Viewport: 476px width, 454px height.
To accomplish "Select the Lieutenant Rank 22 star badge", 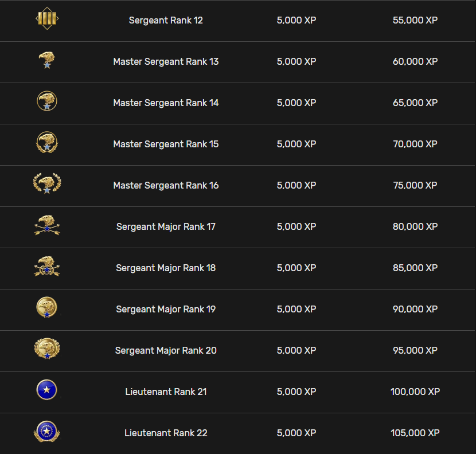I will coord(47,432).
